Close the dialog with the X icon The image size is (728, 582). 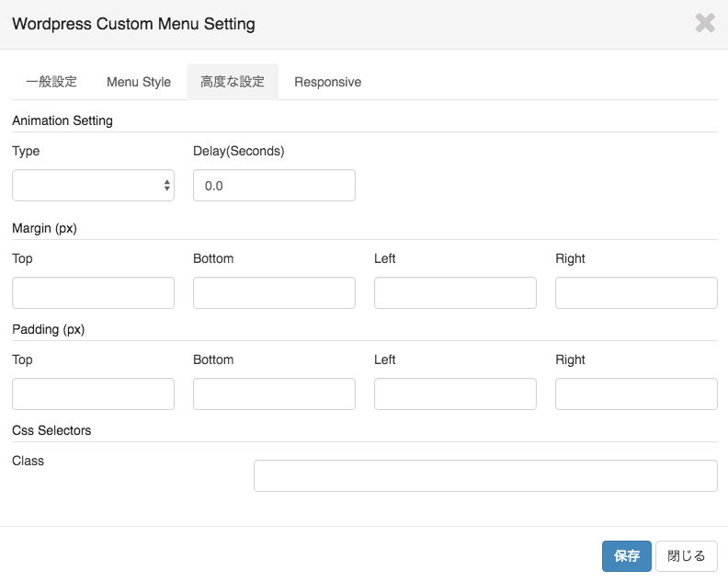(705, 23)
